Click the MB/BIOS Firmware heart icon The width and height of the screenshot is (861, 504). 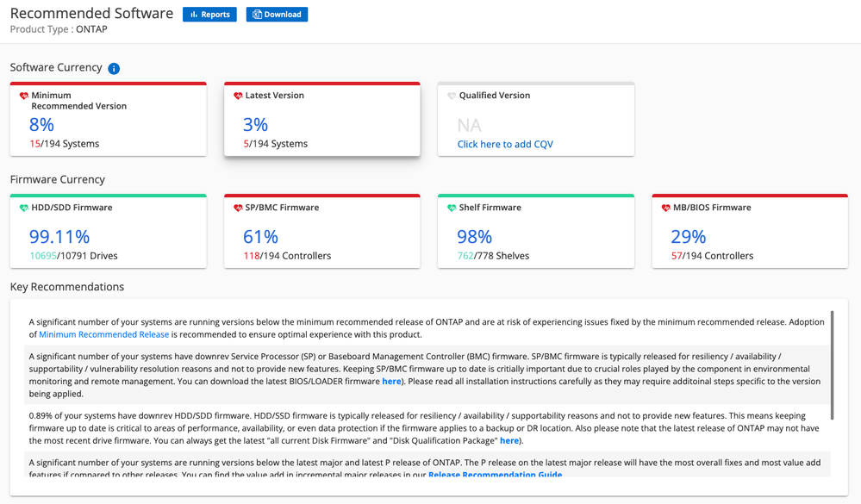pos(665,208)
